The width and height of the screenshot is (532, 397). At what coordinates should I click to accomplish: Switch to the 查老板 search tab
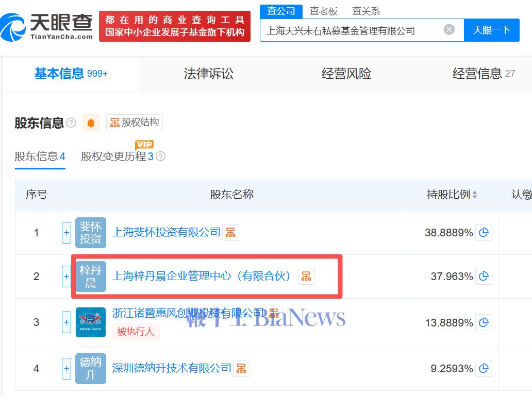(323, 11)
